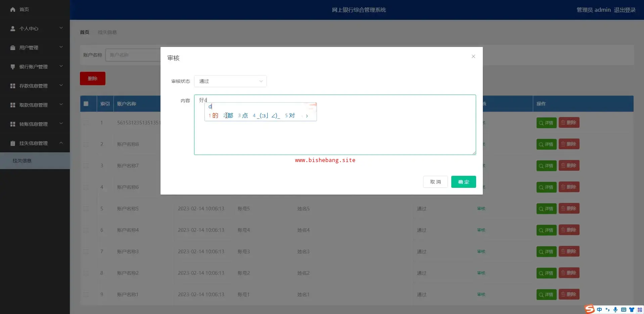
Task: Click the clipboard icon beside 挂失信息管理
Action: click(x=13, y=143)
